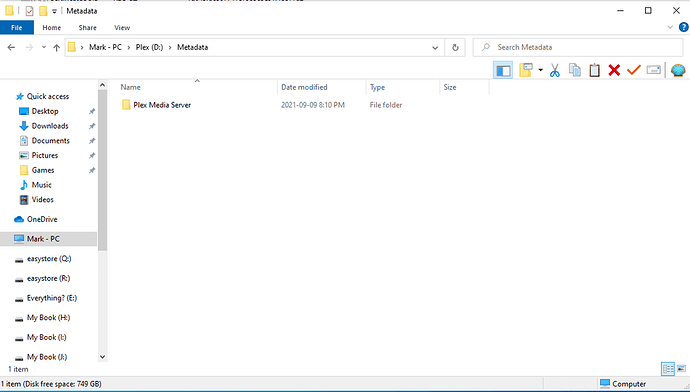Click Computer label in status bar
Screen dimensions: 690x392
(629, 384)
